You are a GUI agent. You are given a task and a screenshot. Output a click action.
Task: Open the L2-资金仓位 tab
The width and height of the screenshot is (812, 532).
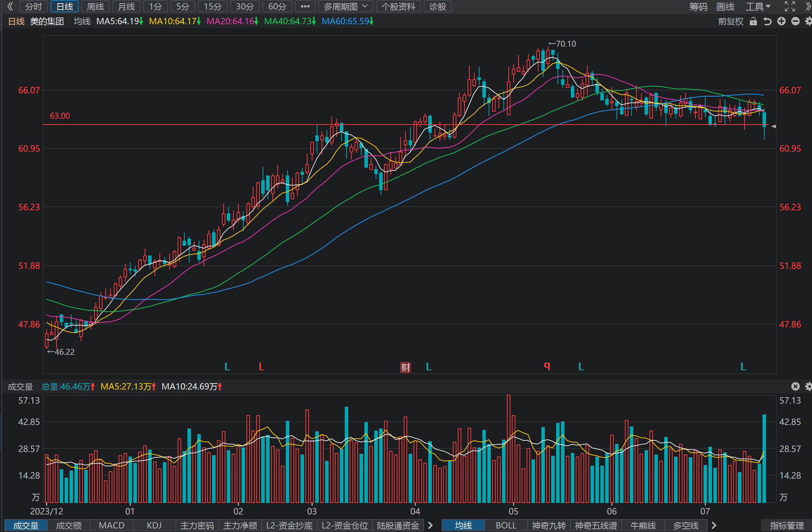click(x=345, y=525)
